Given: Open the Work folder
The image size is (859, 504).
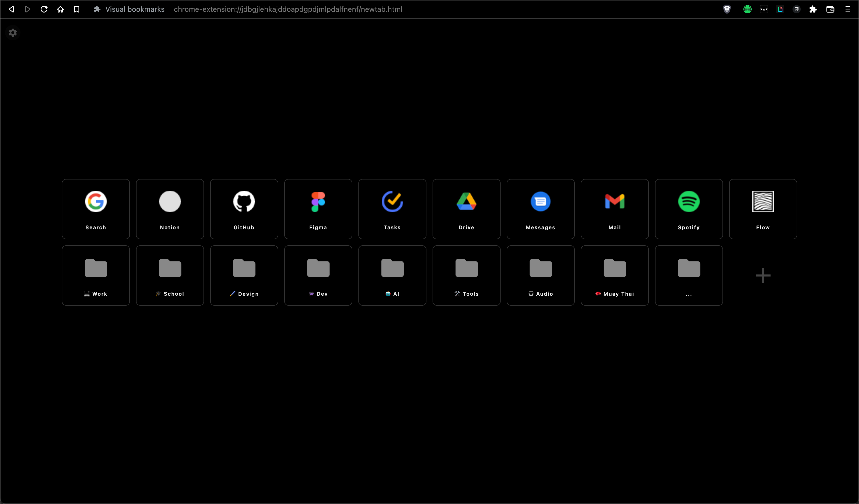Looking at the screenshot, I should click(x=95, y=275).
